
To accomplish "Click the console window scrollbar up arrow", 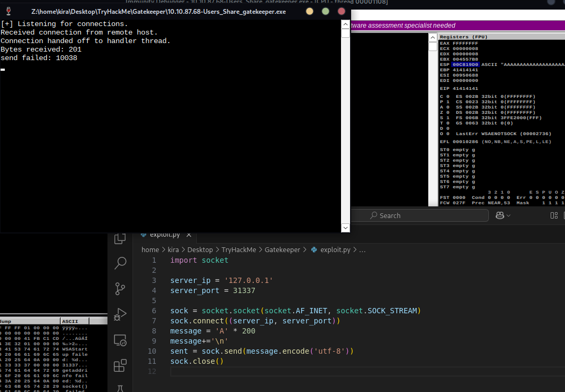I will click(345, 24).
